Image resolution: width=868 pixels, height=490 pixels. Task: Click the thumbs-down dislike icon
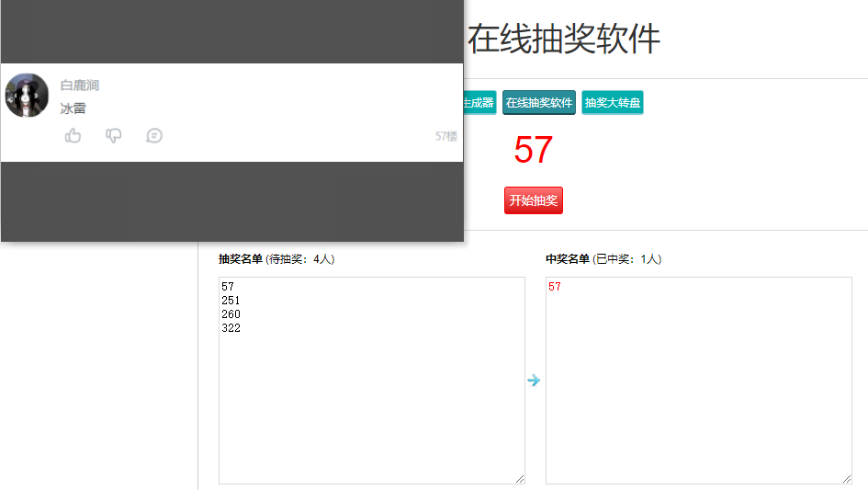click(114, 136)
